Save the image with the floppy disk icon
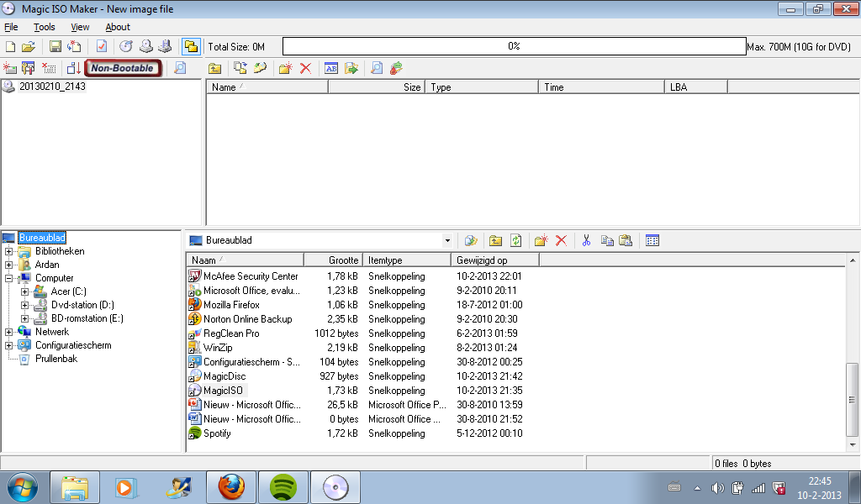This screenshot has width=861, height=504. [x=55, y=46]
